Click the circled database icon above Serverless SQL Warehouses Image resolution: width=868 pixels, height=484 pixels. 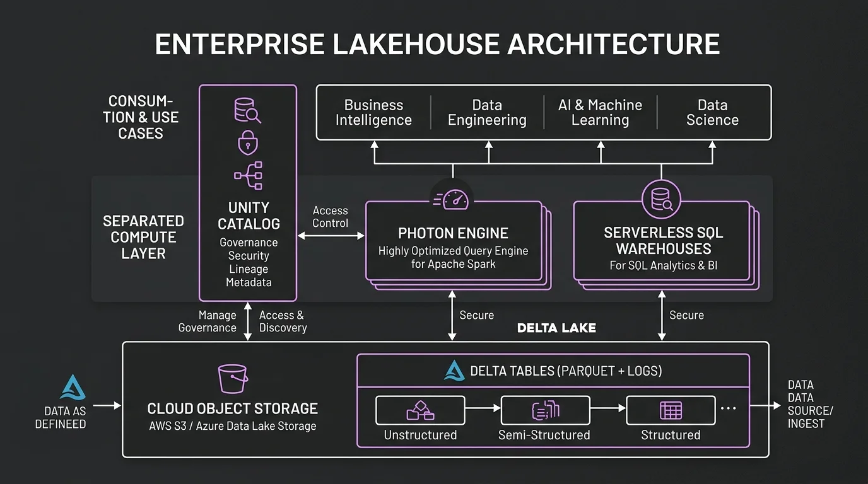pyautogui.click(x=661, y=199)
